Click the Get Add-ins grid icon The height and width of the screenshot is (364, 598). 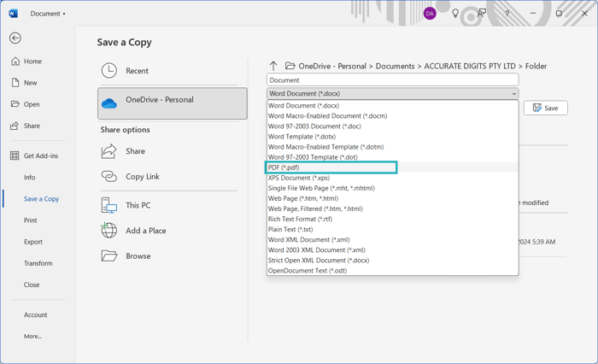click(x=15, y=156)
